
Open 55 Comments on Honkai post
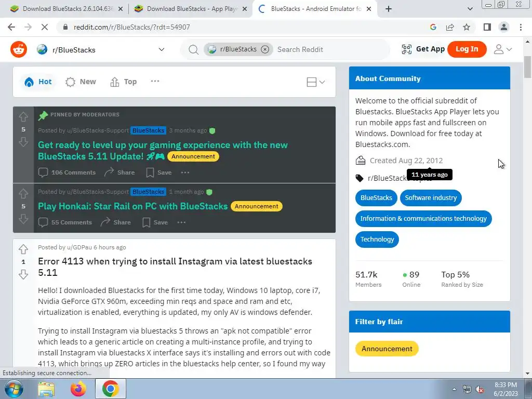[65, 222]
